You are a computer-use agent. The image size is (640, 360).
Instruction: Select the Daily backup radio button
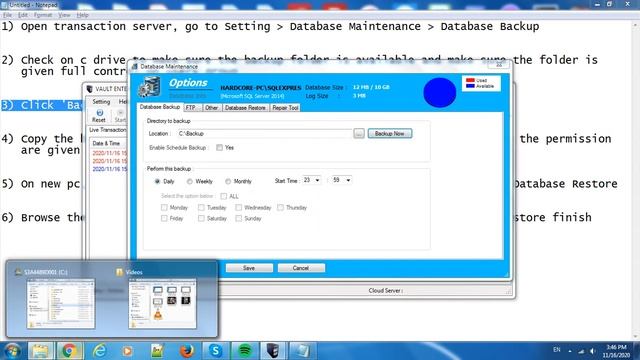(x=157, y=181)
